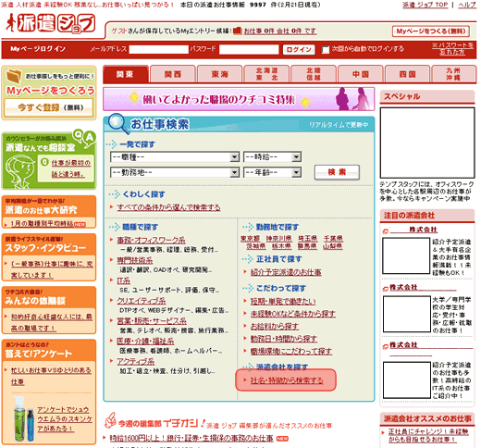The width and height of the screenshot is (481, 448).
Task: Open the 事務・オフィスワーク系 category link
Action: pos(151,240)
